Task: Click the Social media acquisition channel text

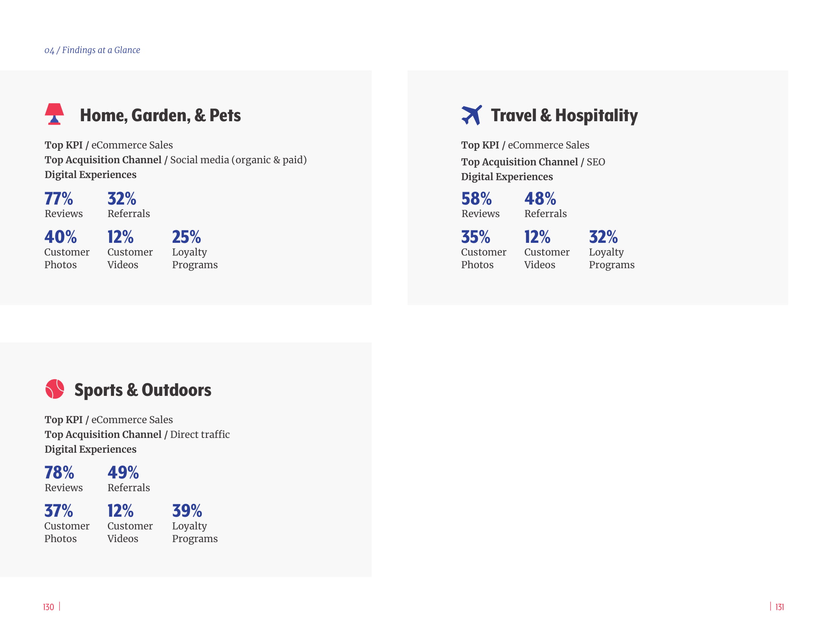Action: tap(238, 160)
